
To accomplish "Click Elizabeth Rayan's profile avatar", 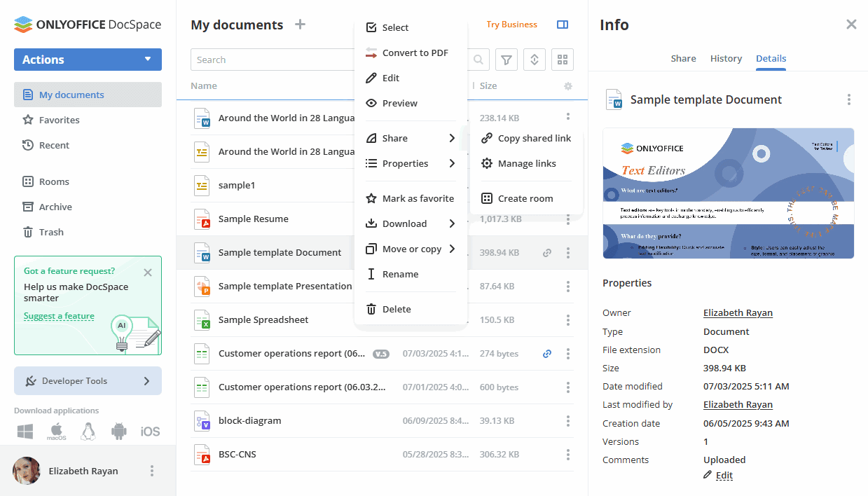I will click(x=27, y=471).
